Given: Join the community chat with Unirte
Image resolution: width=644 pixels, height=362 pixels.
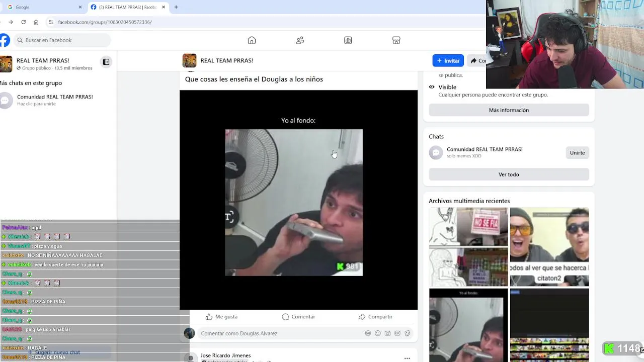Looking at the screenshot, I should [x=577, y=153].
